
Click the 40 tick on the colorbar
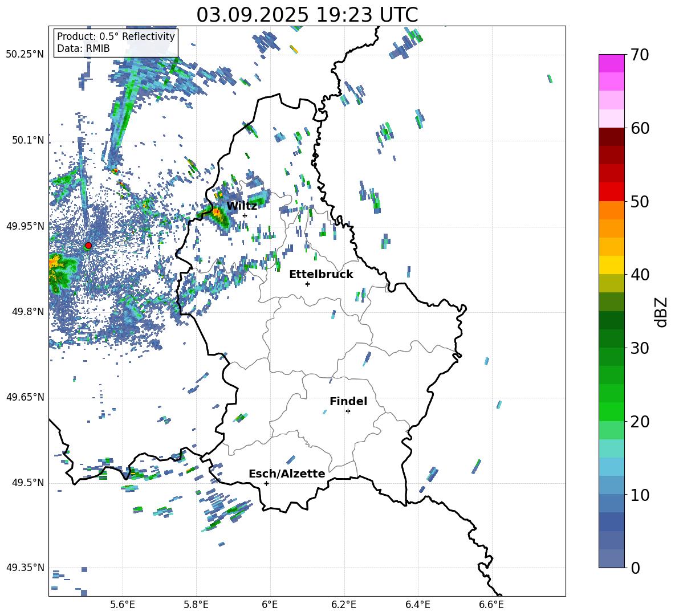coord(640,275)
